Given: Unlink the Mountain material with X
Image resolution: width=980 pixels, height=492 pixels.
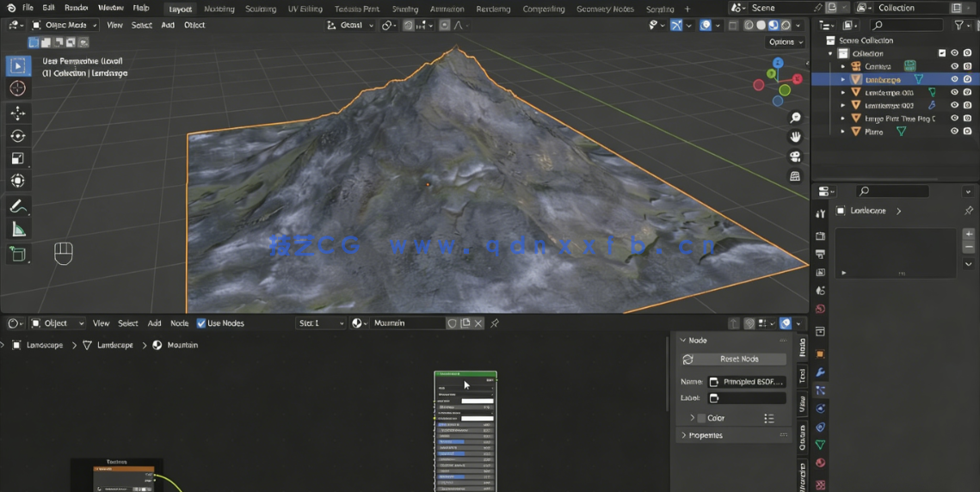Looking at the screenshot, I should [478, 323].
